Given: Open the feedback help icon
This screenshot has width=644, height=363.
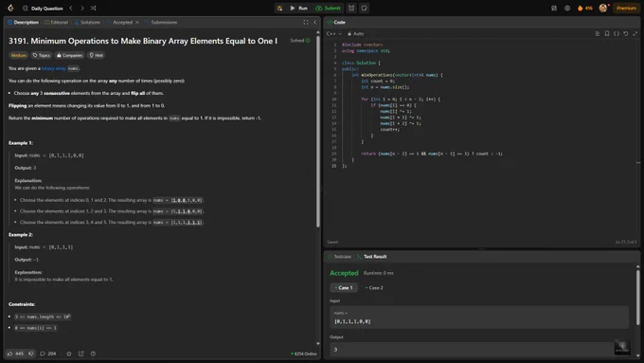Looking at the screenshot, I should click(x=93, y=354).
